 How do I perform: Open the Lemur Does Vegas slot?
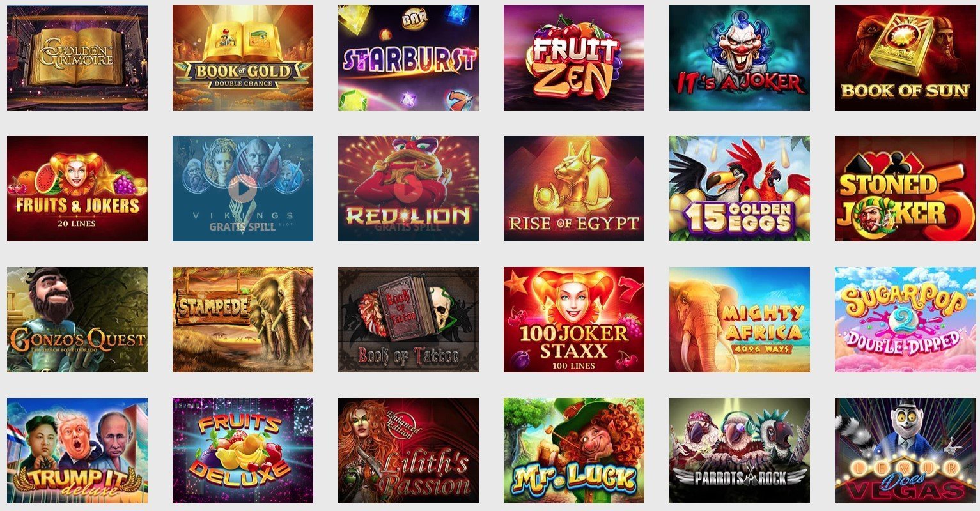(905, 450)
